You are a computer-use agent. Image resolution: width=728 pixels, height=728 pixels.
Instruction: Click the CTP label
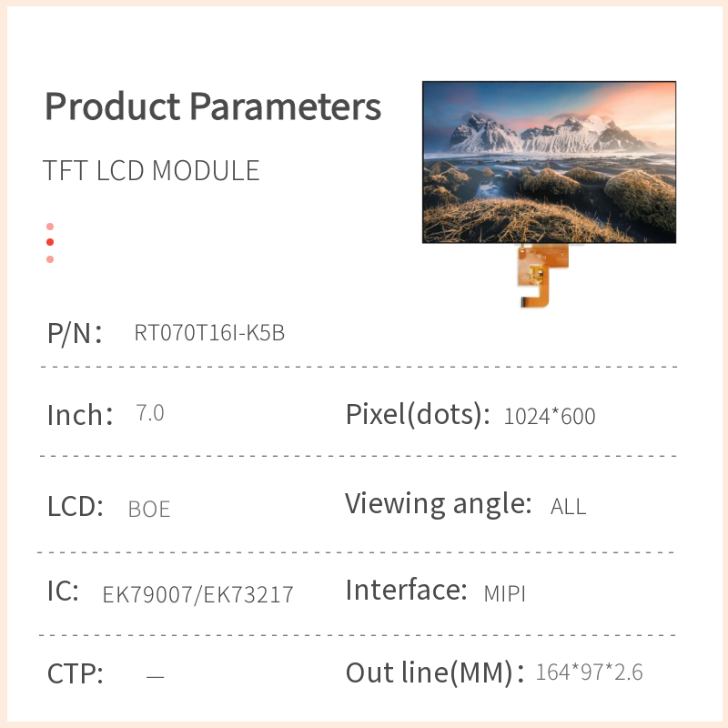coord(76,674)
